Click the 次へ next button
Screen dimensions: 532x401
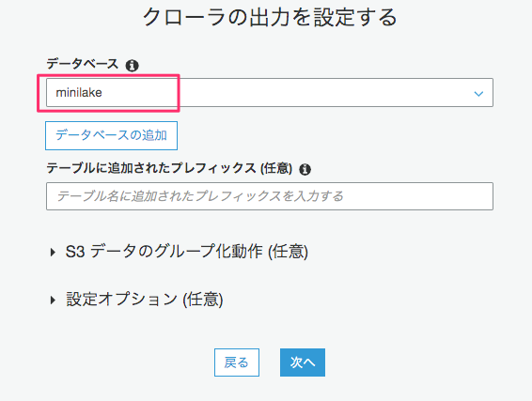pos(303,362)
